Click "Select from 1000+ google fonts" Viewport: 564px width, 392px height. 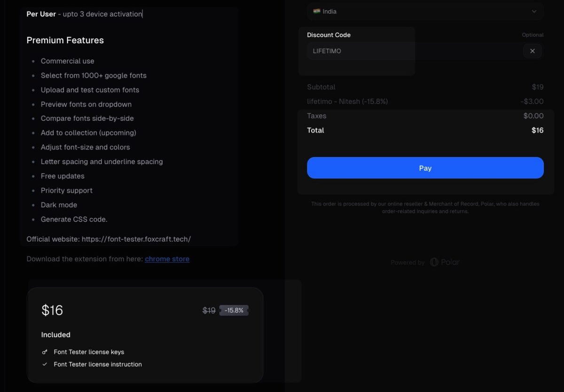(x=94, y=76)
